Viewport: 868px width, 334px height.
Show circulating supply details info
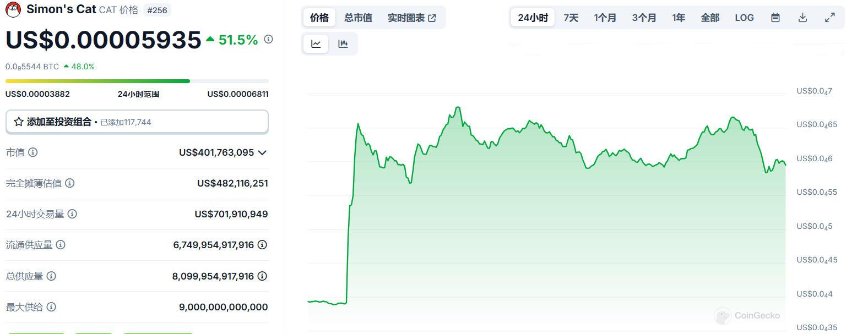[262, 245]
